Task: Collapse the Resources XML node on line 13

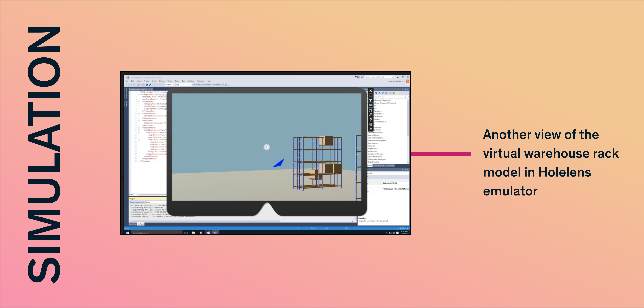Action: tap(139, 121)
